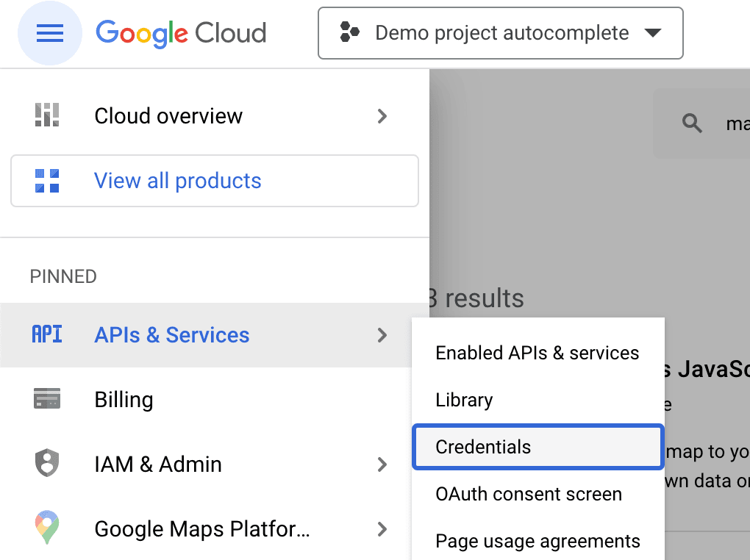This screenshot has width=750, height=560.
Task: Click the project hexagon icon
Action: click(349, 32)
